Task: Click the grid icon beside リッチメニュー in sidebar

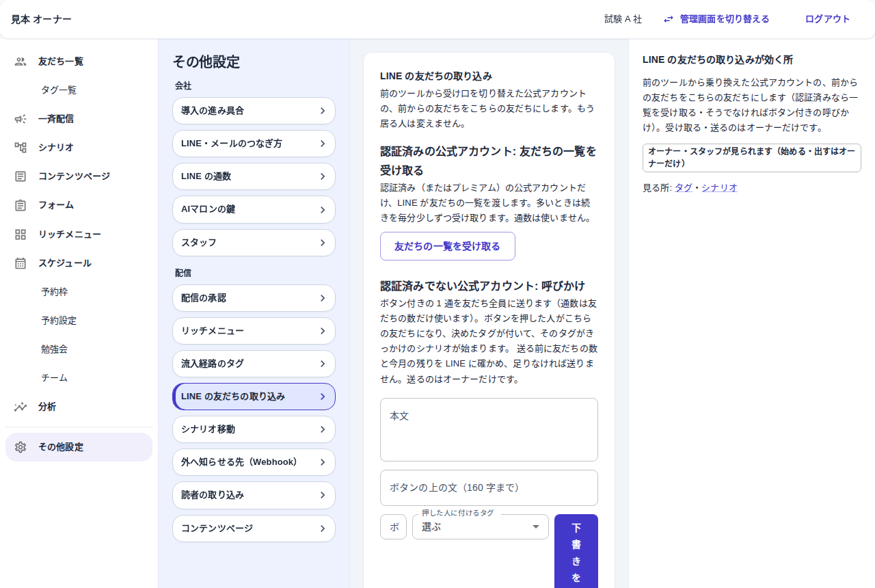Action: click(21, 235)
